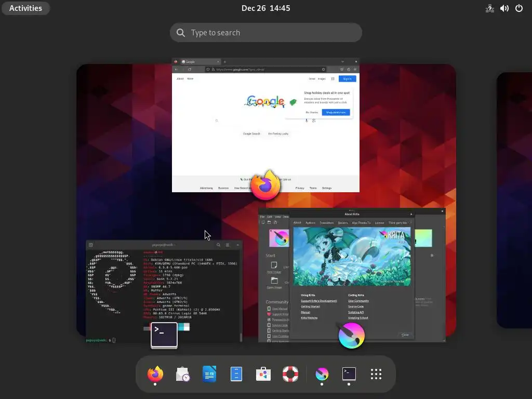This screenshot has width=532, height=399.
Task: Open Krita Website link in About dialog
Action: click(x=309, y=318)
